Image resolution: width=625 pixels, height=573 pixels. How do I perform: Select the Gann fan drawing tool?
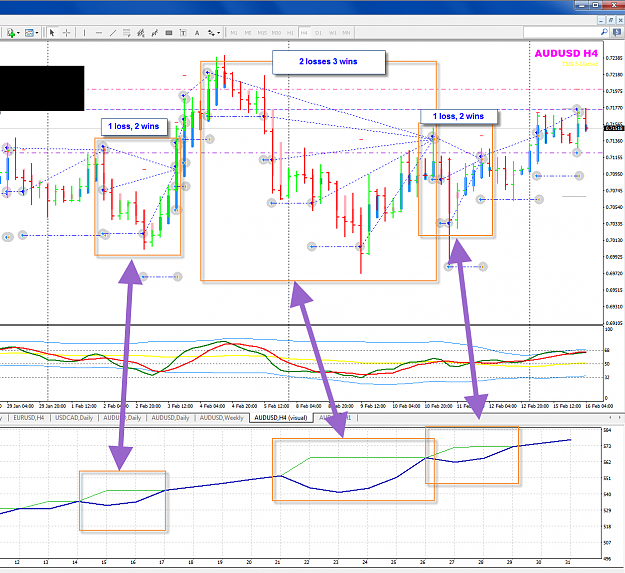coord(155,33)
